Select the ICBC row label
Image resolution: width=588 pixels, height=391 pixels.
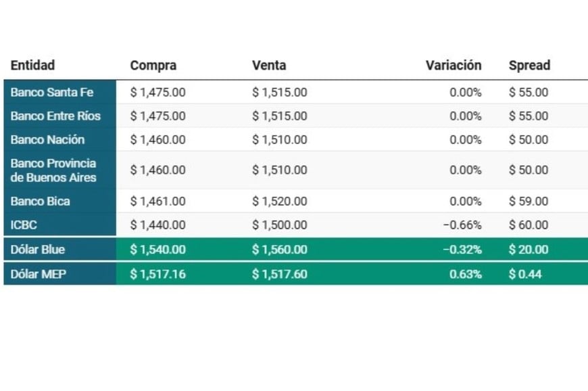pos(24,225)
